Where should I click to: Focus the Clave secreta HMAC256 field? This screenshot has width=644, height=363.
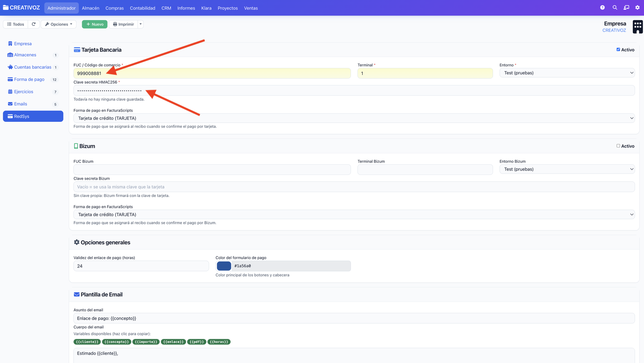(x=354, y=90)
